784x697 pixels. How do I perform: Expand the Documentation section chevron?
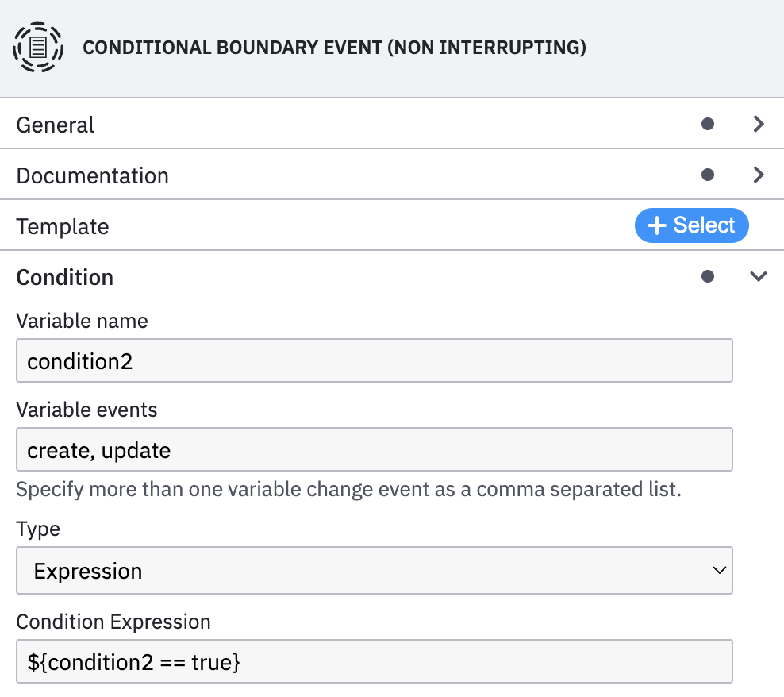759,175
